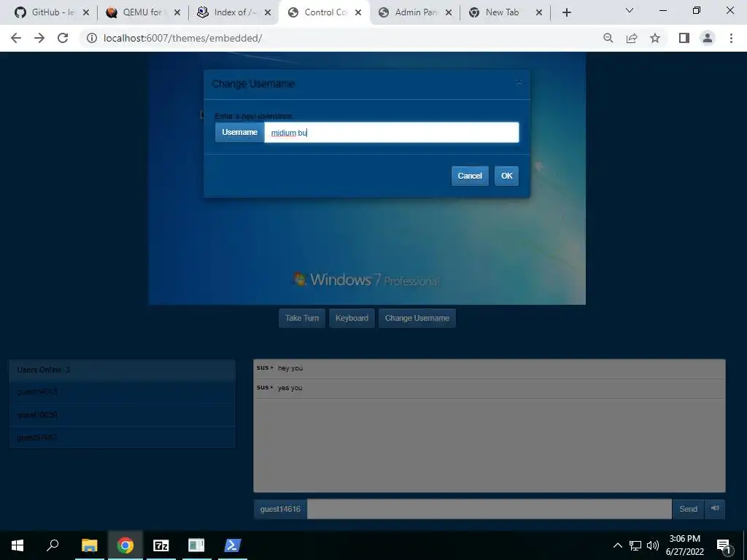747x560 pixels.
Task: Open the on-screen Keyboard button
Action: coord(352,318)
